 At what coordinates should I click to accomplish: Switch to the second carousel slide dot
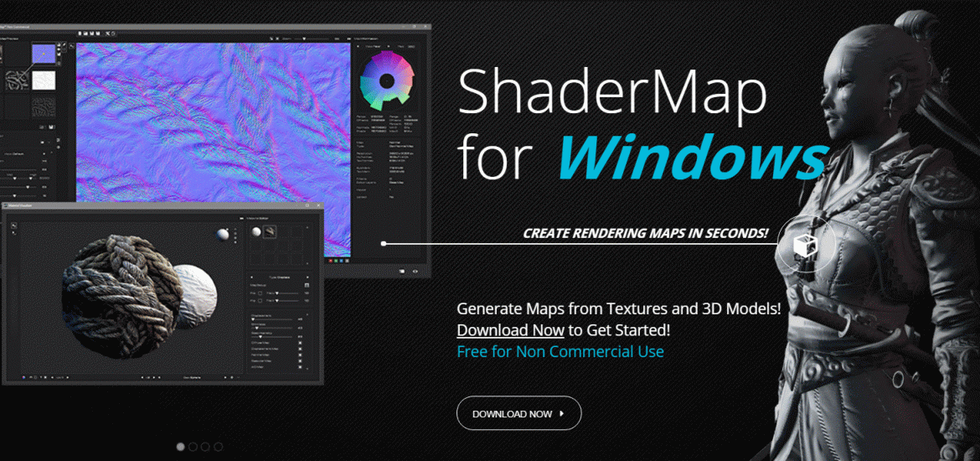pyautogui.click(x=193, y=447)
